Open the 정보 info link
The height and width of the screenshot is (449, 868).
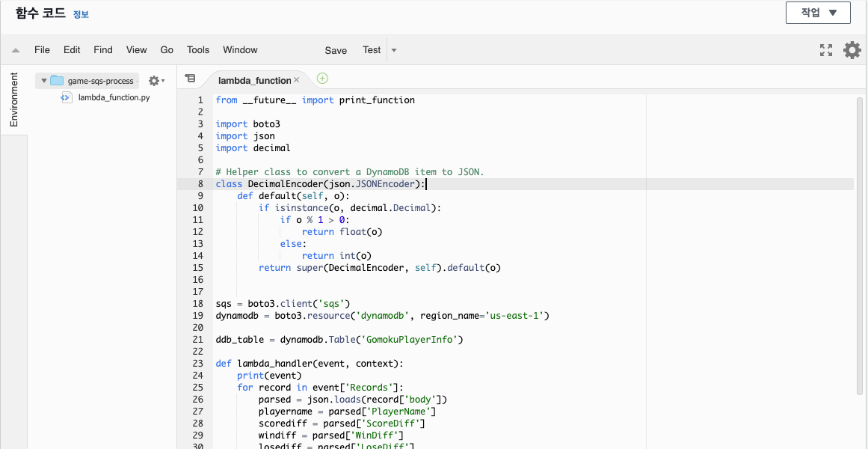point(81,14)
